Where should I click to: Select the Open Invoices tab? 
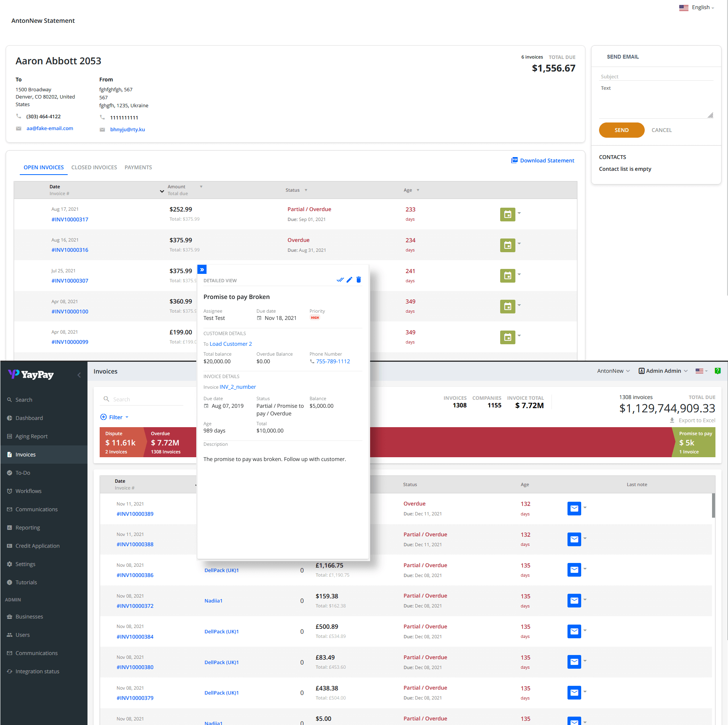click(x=44, y=167)
